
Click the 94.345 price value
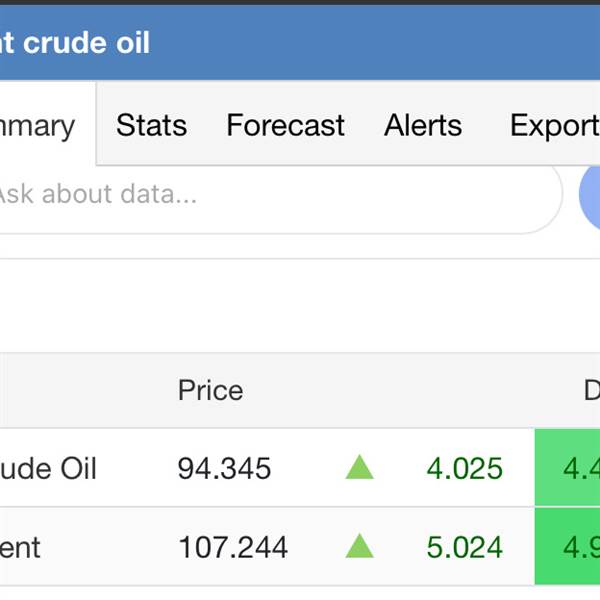[224, 468]
